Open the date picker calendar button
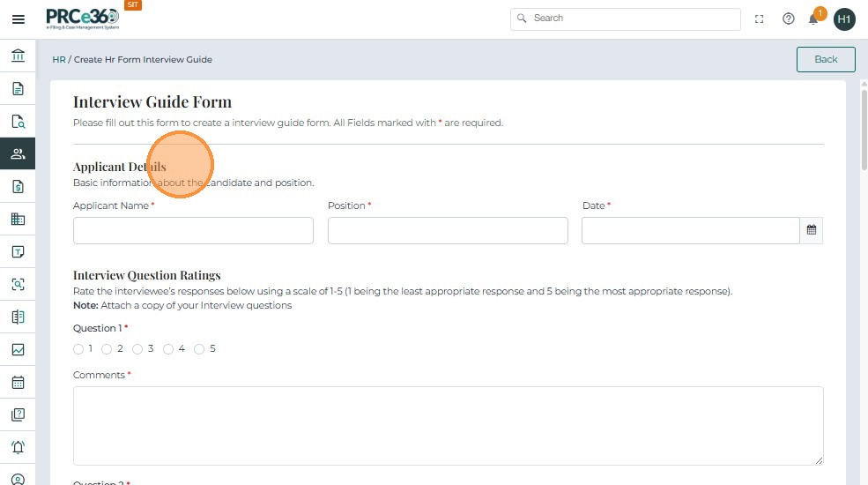Viewport: 868px width, 485px height. 812,230
